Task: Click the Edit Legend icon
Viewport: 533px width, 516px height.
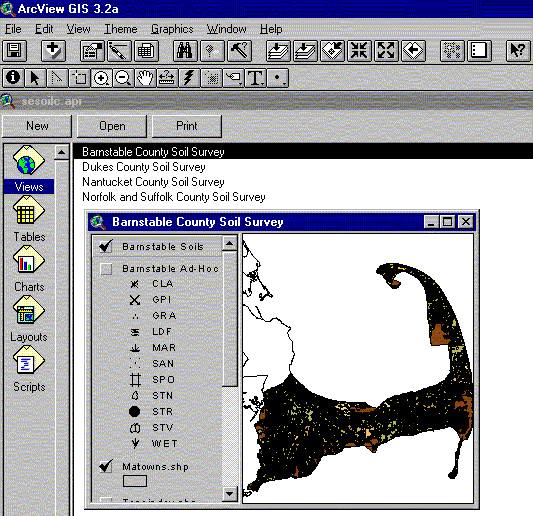Action: click(119, 51)
